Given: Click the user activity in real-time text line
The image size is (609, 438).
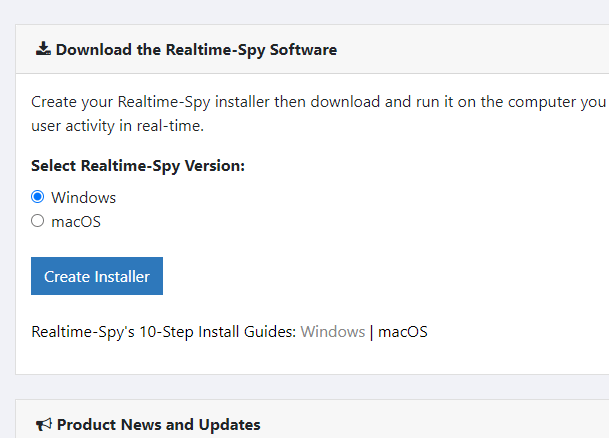Looking at the screenshot, I should tap(117, 126).
